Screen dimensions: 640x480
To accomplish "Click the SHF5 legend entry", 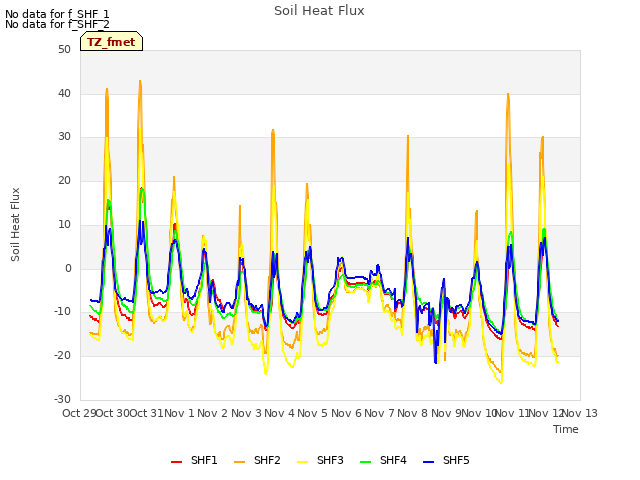I will point(446,460).
